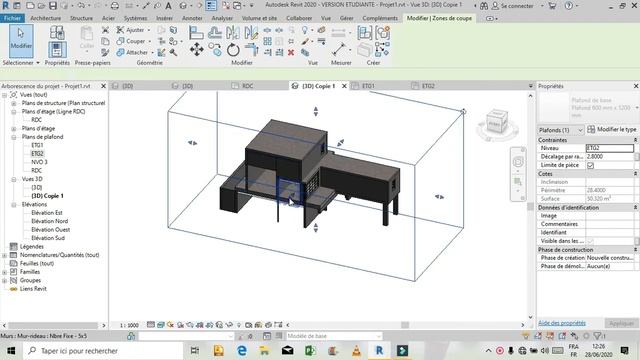The width and height of the screenshot is (640, 360).
Task: Open the Propriétés palette button in ribbon
Action: [x=57, y=50]
